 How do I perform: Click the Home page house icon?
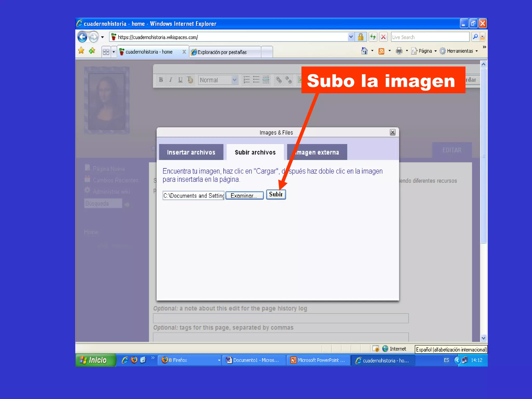[364, 51]
